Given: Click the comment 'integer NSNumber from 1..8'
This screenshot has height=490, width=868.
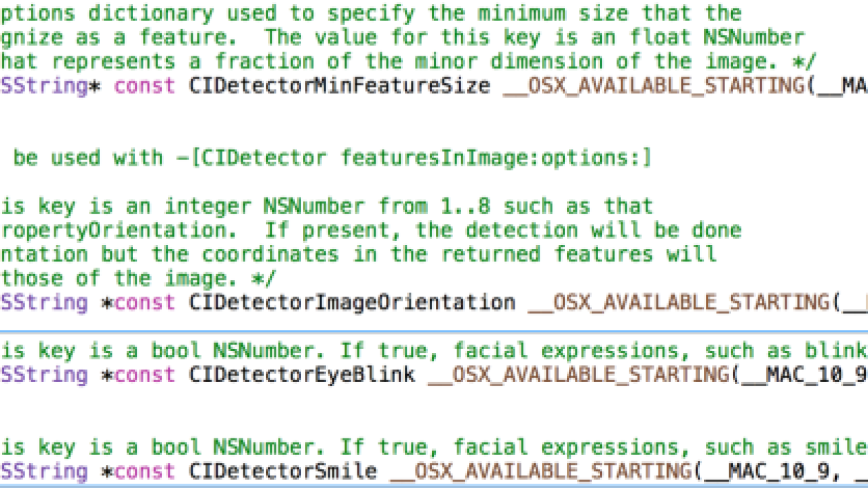Looking at the screenshot, I should click(x=328, y=206).
